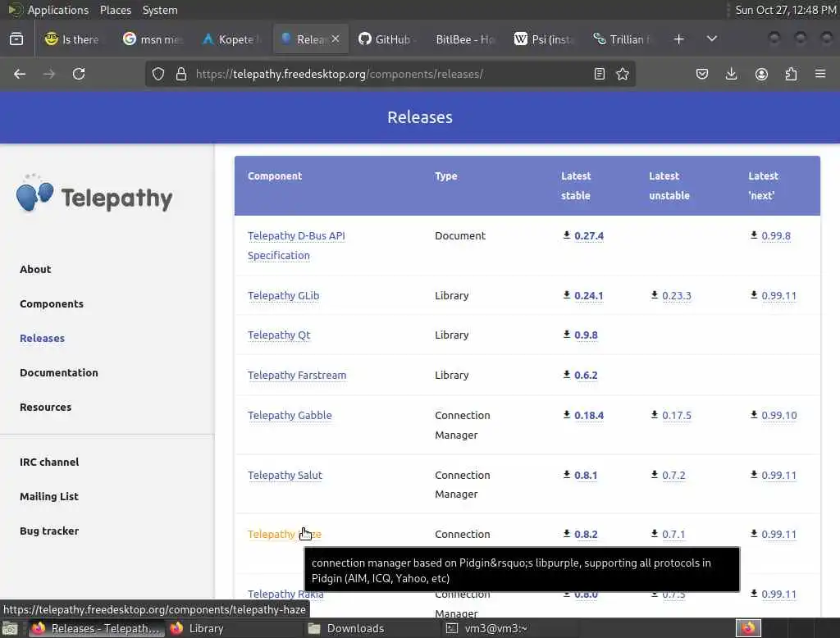Image resolution: width=840 pixels, height=638 pixels.
Task: Close the Releases tab
Action: point(336,39)
